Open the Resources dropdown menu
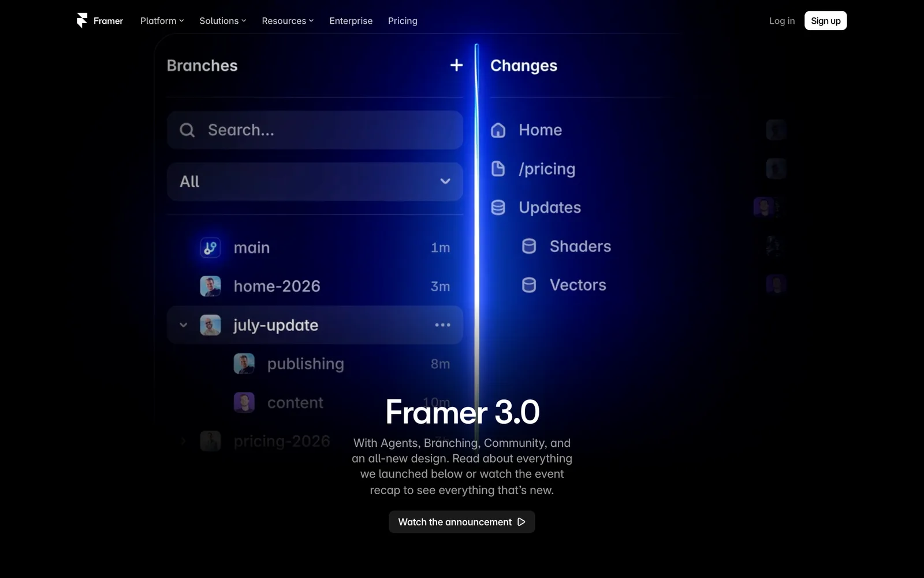Screen dimensions: 924x578 [288, 21]
